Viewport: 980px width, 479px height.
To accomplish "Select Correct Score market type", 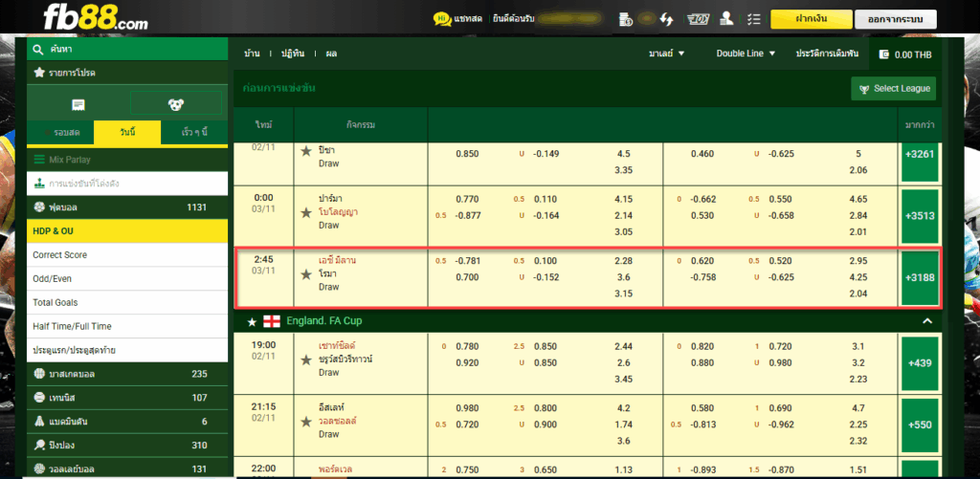I will [x=127, y=255].
